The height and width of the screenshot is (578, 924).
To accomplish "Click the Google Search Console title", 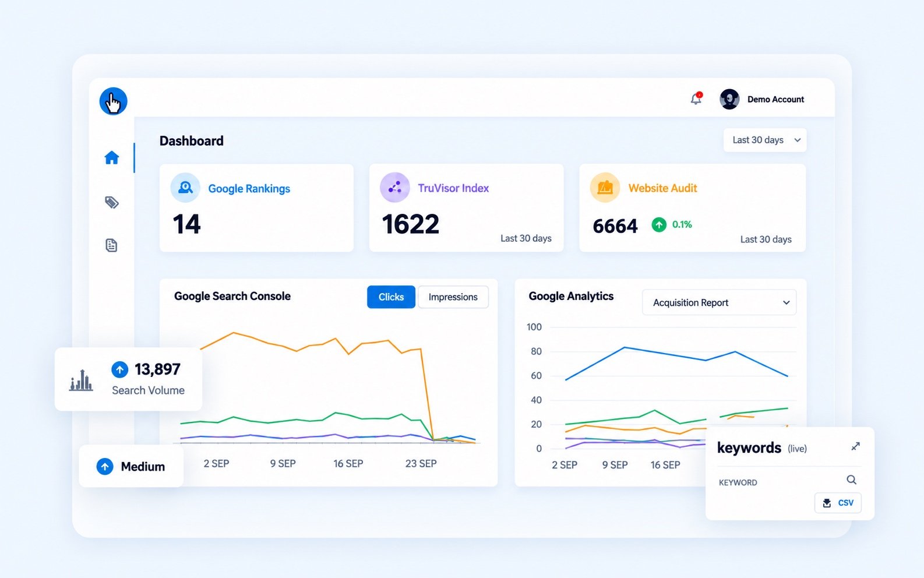I will coord(232,296).
